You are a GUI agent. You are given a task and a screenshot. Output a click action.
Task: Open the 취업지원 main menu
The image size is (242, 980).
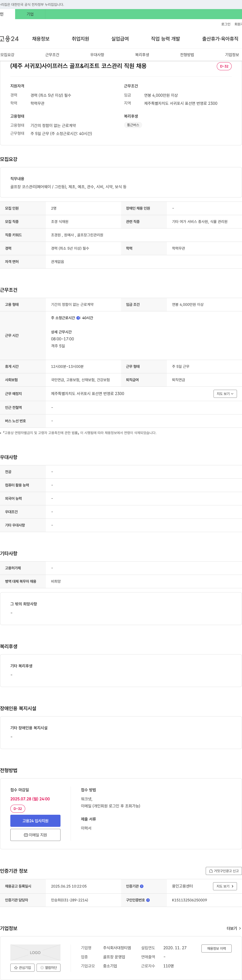click(x=80, y=39)
